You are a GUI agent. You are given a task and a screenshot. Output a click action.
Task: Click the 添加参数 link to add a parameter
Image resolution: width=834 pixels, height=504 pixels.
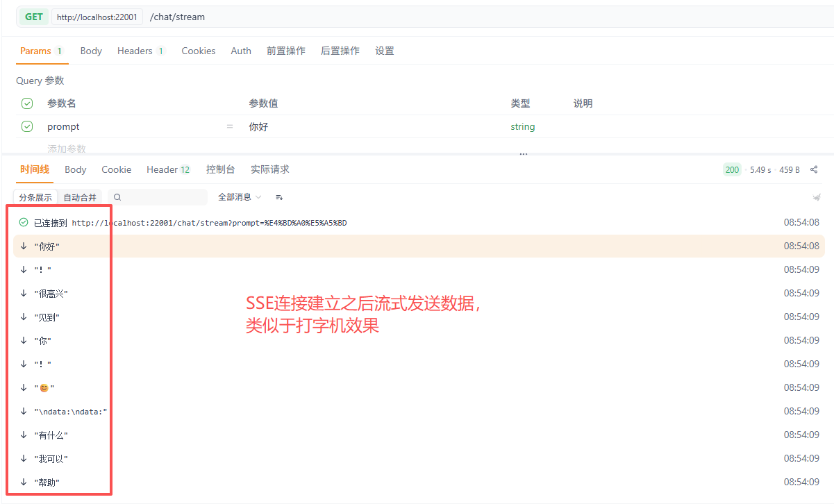coord(67,149)
